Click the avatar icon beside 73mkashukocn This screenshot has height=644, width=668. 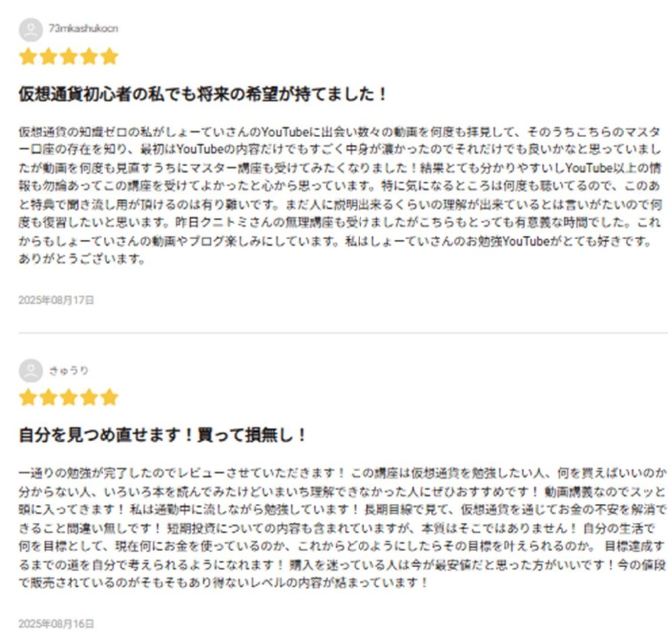click(x=31, y=30)
